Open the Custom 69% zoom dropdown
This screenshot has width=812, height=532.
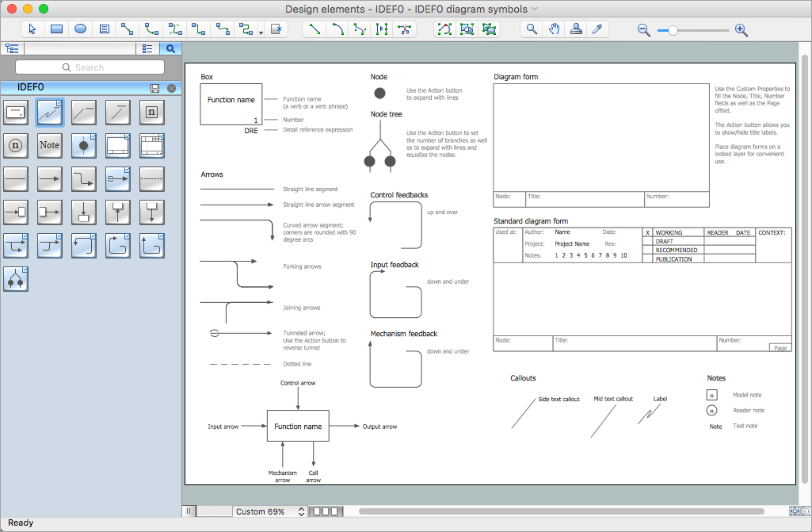[270, 511]
